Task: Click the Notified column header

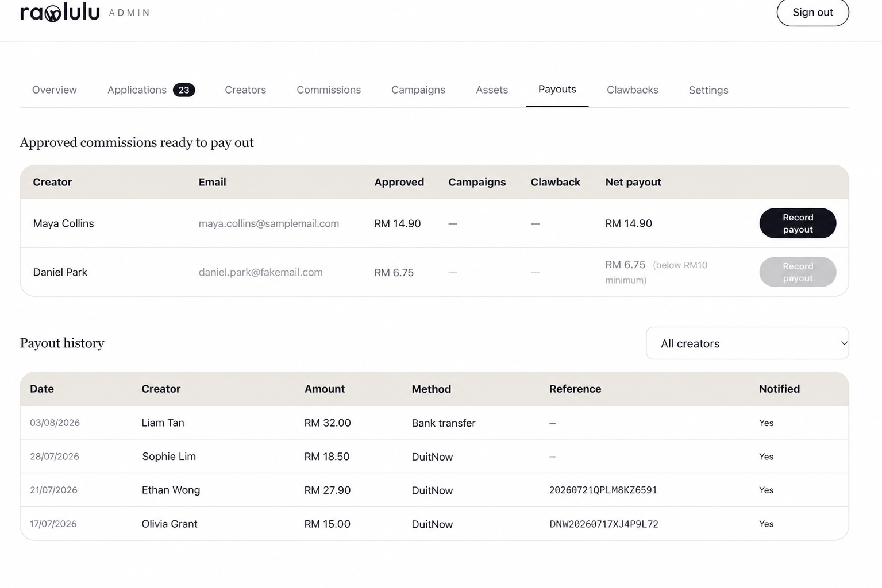Action: pos(779,389)
